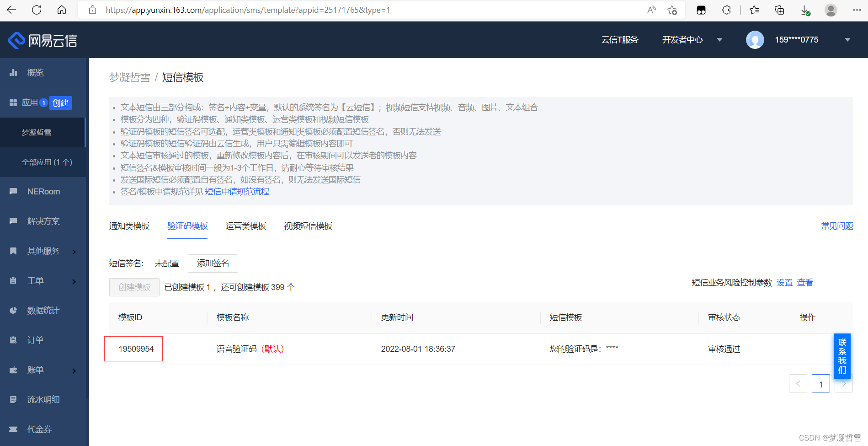Screen dimensions: 868x446
Task: Open 概览 in the sidebar
Action: pos(35,73)
